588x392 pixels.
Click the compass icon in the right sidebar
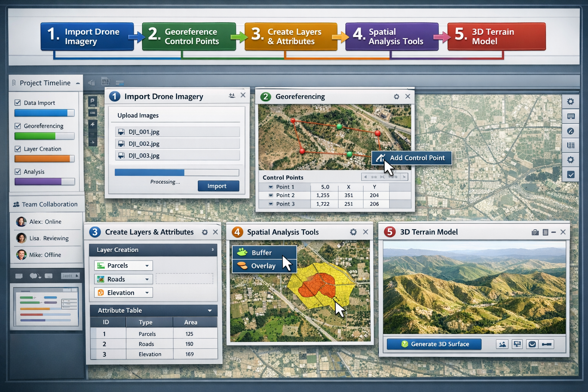[x=570, y=131]
